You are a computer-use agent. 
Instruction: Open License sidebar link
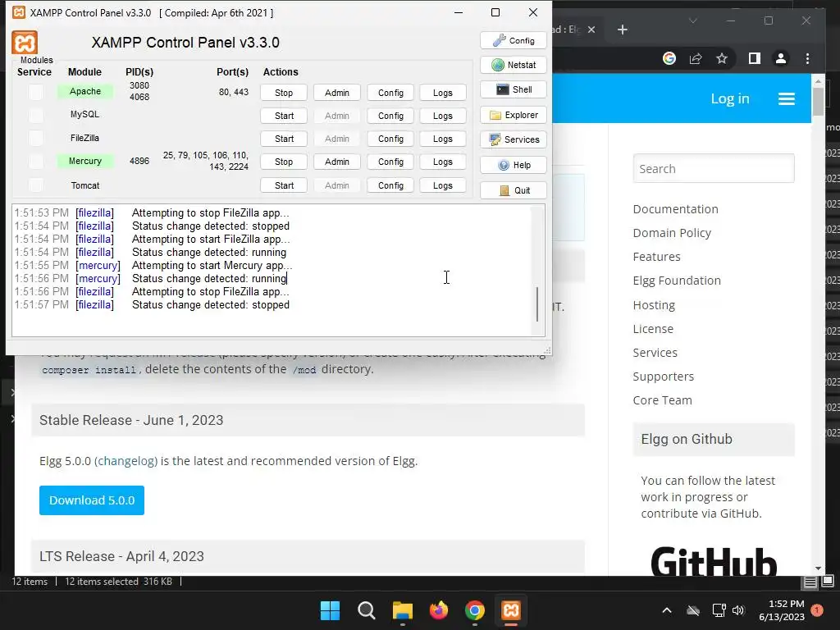[653, 329]
